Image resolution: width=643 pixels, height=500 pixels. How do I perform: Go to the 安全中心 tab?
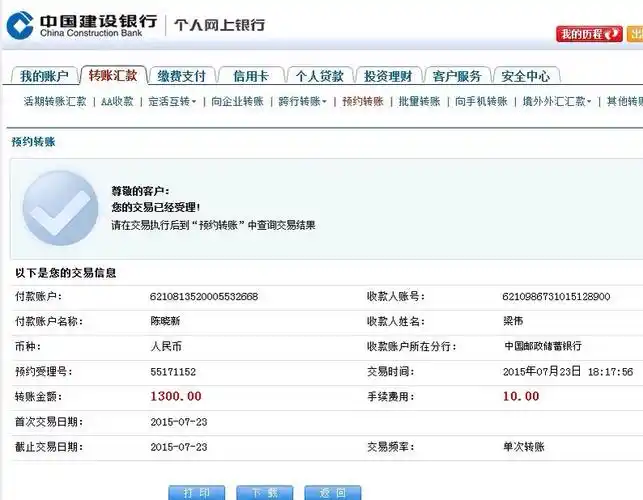point(526,76)
